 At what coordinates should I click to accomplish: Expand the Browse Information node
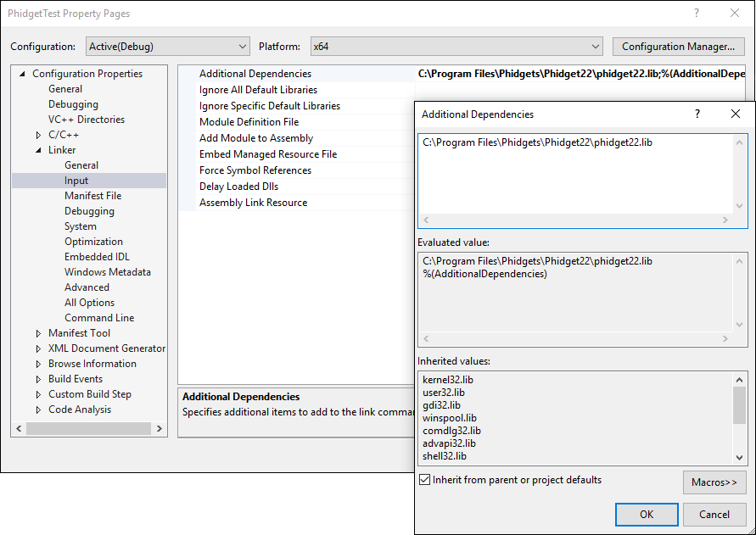pos(38,364)
